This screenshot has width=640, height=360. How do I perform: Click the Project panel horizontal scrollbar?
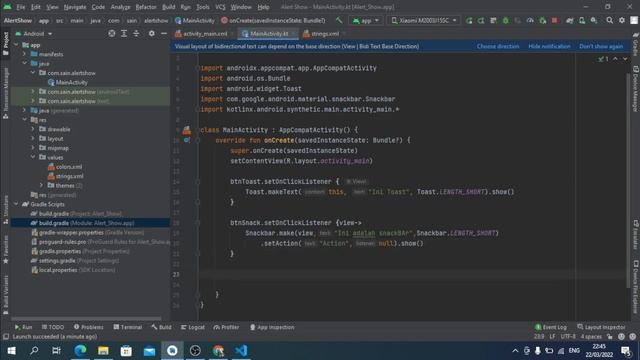tap(86, 318)
